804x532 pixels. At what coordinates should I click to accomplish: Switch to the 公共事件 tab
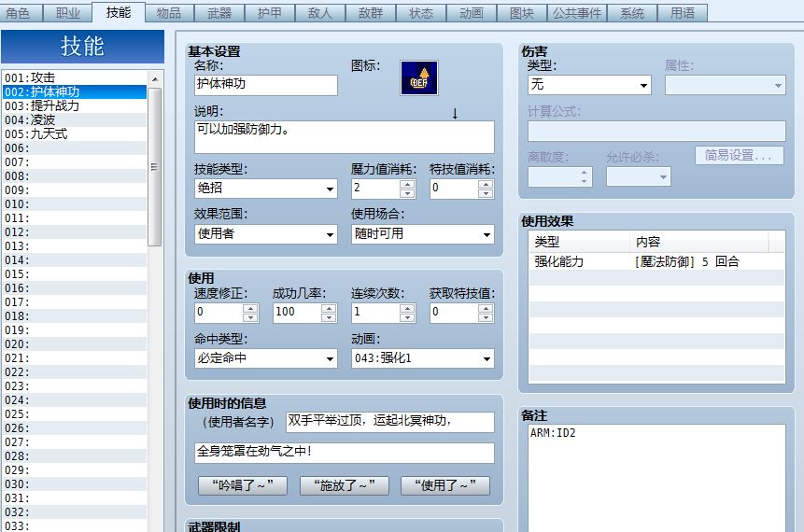pyautogui.click(x=577, y=13)
